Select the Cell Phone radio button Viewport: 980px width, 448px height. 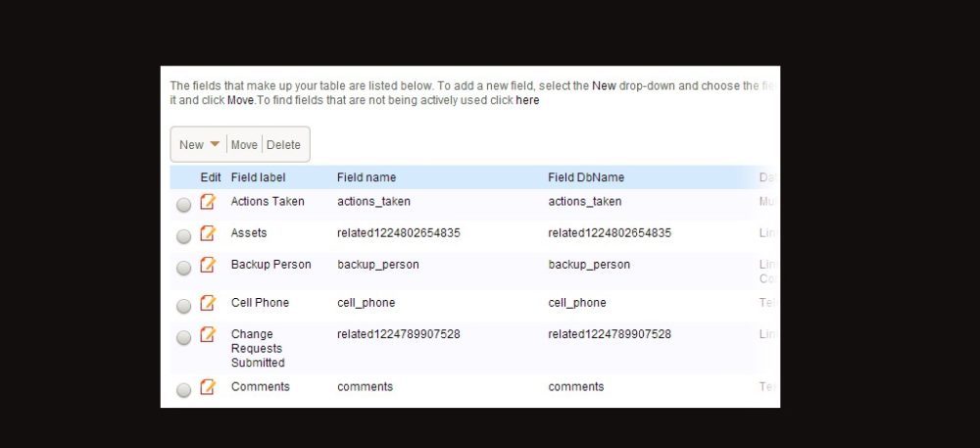coord(184,307)
